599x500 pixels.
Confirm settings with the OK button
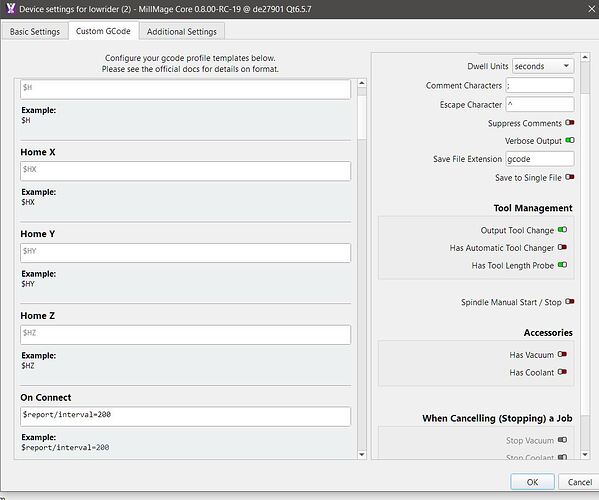click(532, 482)
